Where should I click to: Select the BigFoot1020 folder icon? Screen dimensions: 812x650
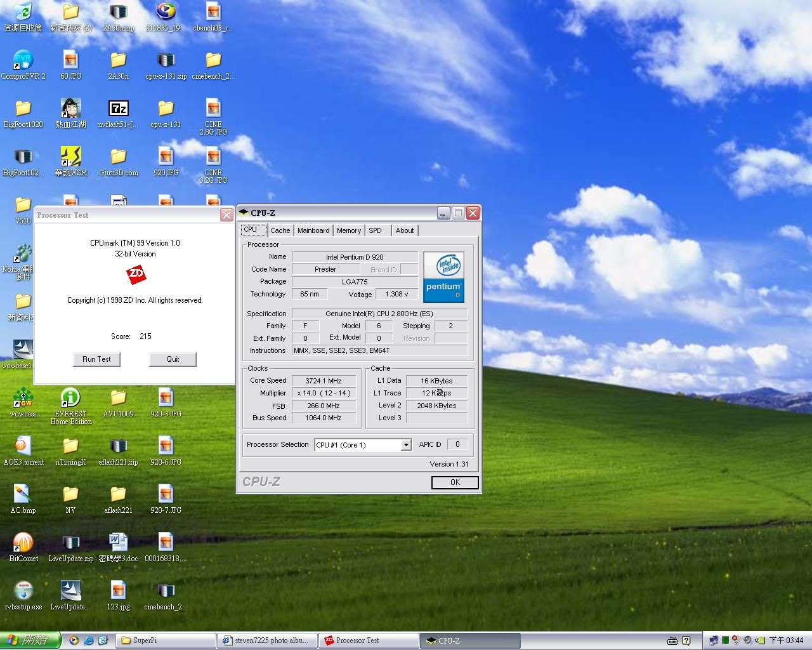tap(23, 113)
